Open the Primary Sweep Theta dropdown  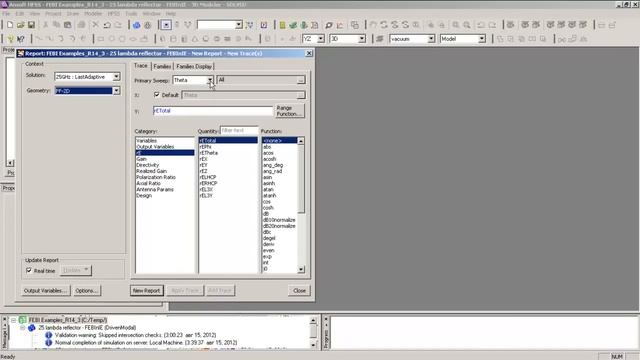pyautogui.click(x=209, y=80)
